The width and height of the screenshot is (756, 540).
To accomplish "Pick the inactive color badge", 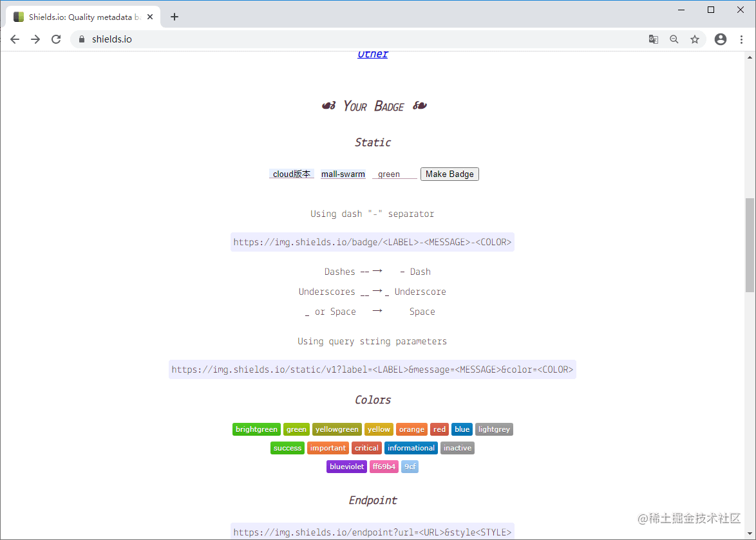I will click(x=458, y=448).
